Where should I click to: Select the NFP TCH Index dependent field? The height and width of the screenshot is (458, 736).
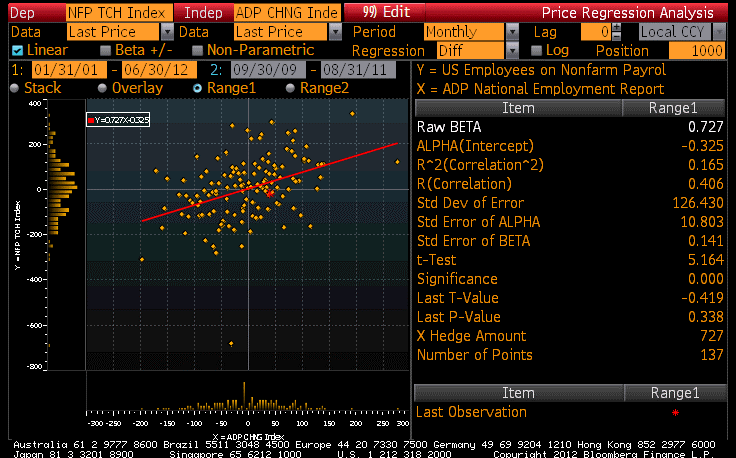[119, 13]
